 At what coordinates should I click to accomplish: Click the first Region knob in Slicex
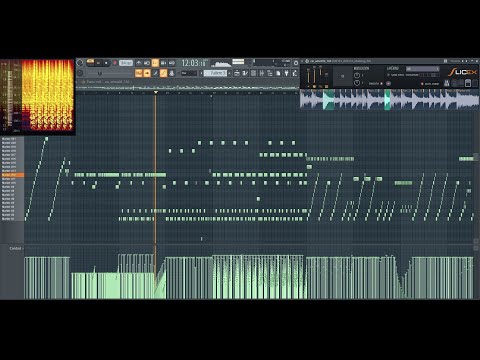[x=357, y=75]
